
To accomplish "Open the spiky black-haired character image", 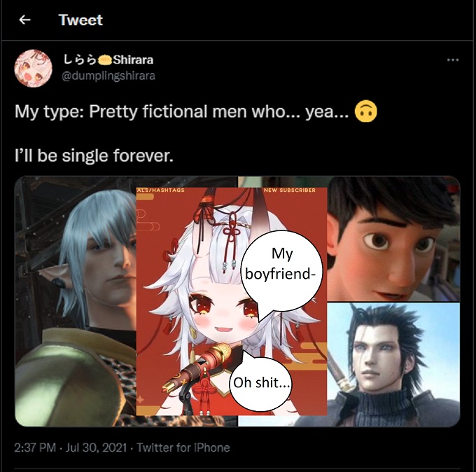I will 393,364.
